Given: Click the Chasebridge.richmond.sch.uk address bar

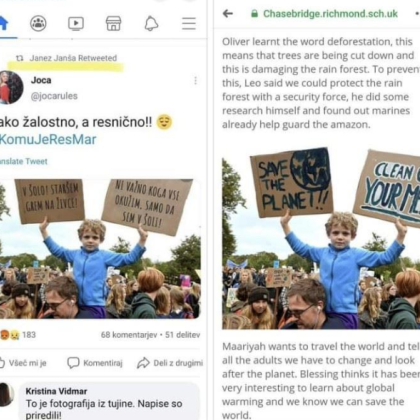Looking at the screenshot, I should point(330,14).
